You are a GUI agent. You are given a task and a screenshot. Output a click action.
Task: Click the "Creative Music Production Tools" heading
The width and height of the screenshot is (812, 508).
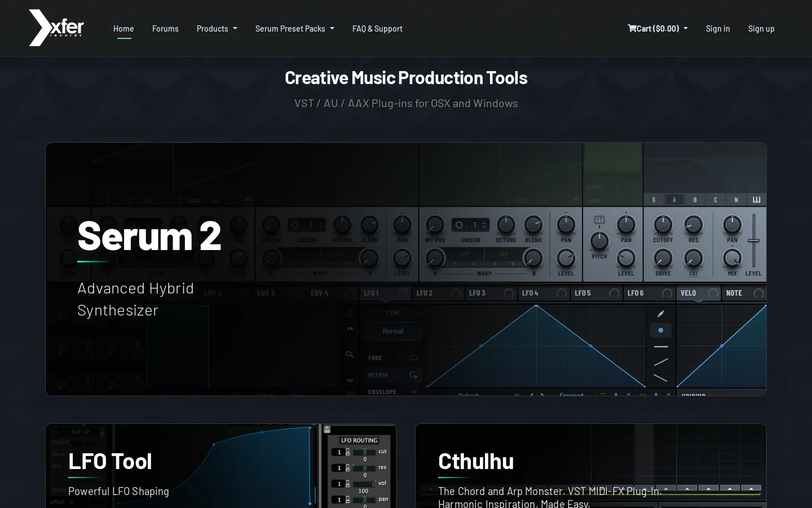pos(406,77)
